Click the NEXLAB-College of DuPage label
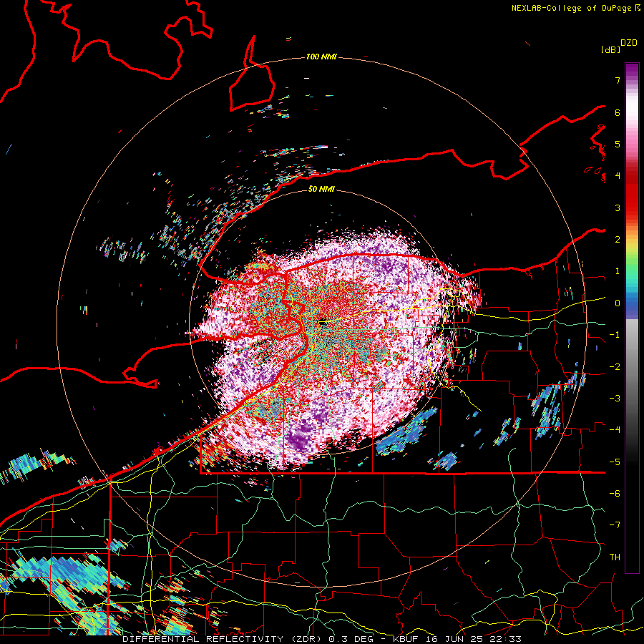 pos(572,8)
